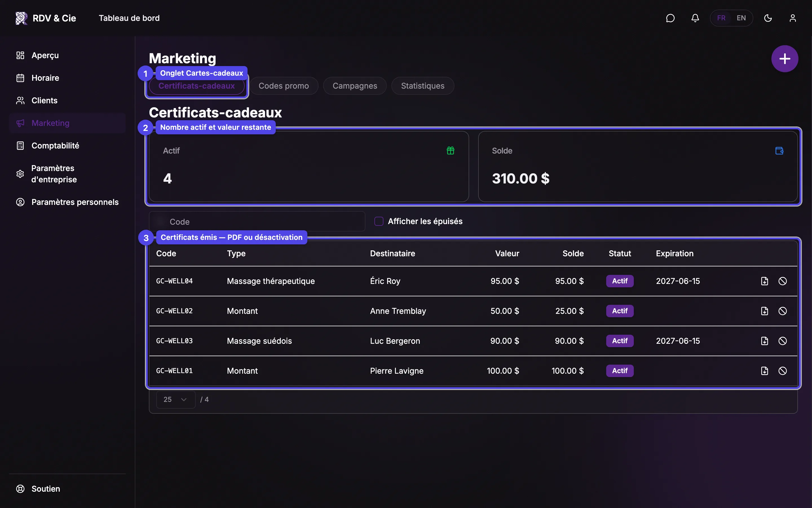Deactivate certificate GC-WELL01
Viewport: 812px width, 508px height.
(x=782, y=371)
